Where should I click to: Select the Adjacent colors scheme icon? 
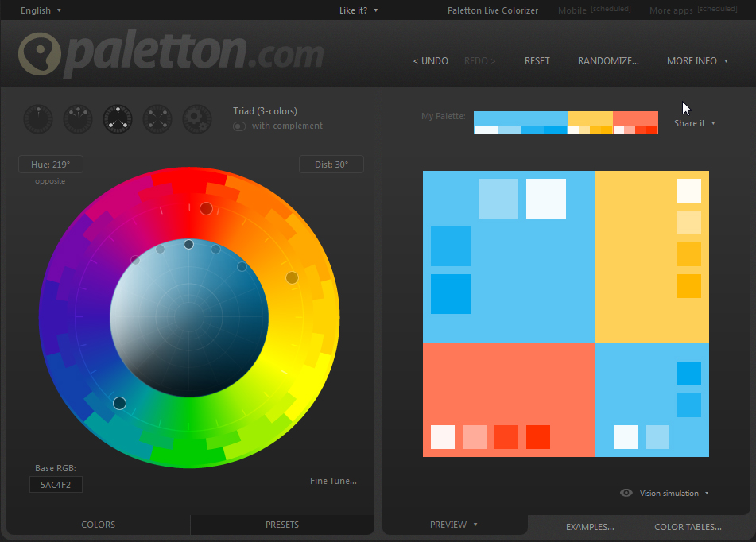point(78,119)
